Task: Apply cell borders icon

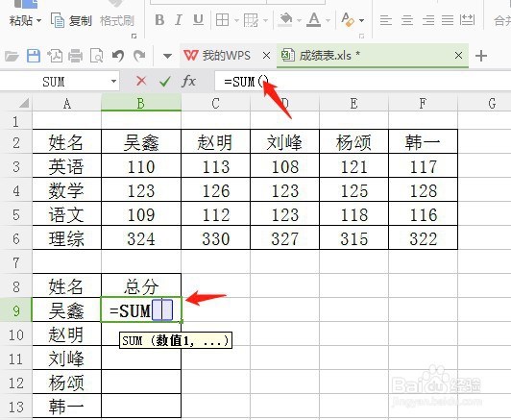Action: 222,20
